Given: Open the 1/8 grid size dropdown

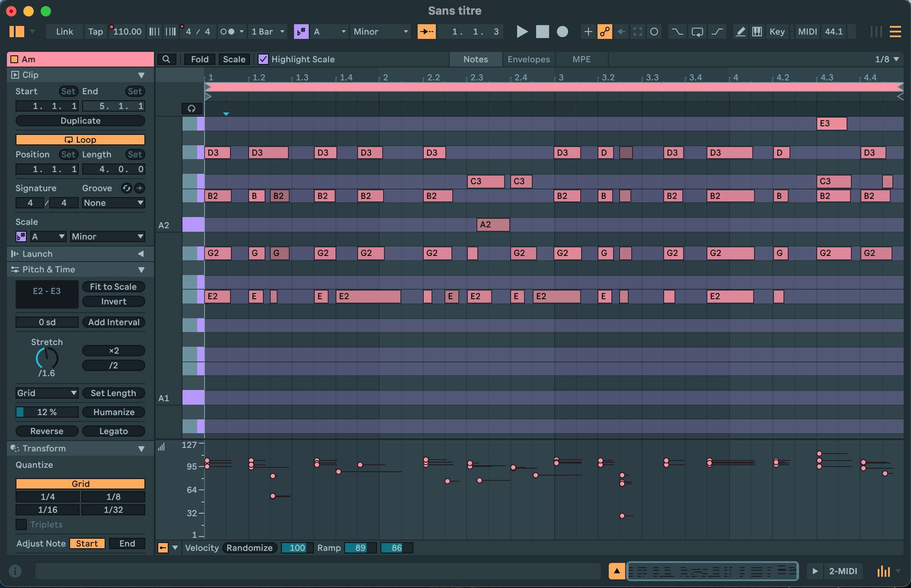Looking at the screenshot, I should 887,59.
